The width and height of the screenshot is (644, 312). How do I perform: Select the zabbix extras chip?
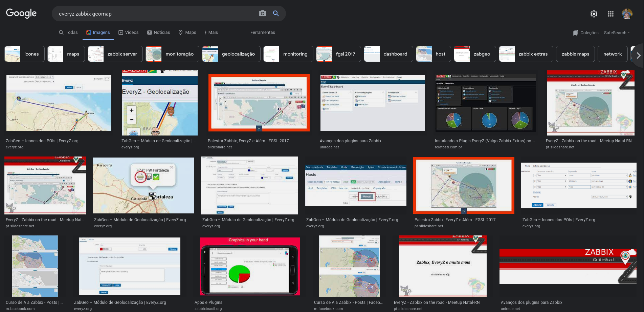click(526, 54)
